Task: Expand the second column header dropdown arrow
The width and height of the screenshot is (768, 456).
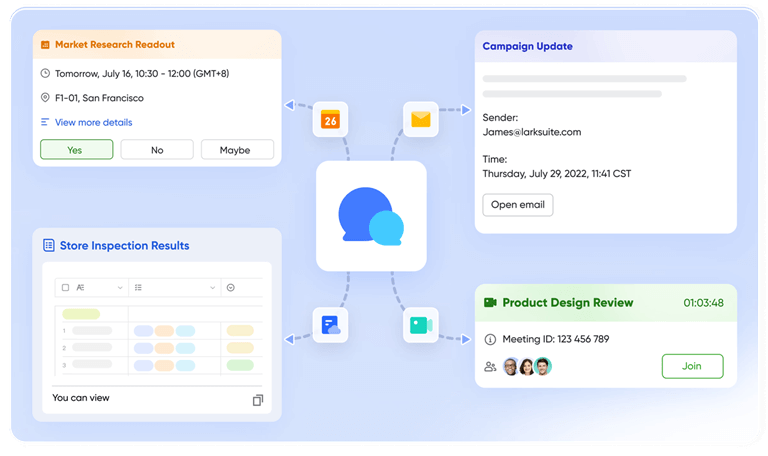Action: (x=213, y=288)
